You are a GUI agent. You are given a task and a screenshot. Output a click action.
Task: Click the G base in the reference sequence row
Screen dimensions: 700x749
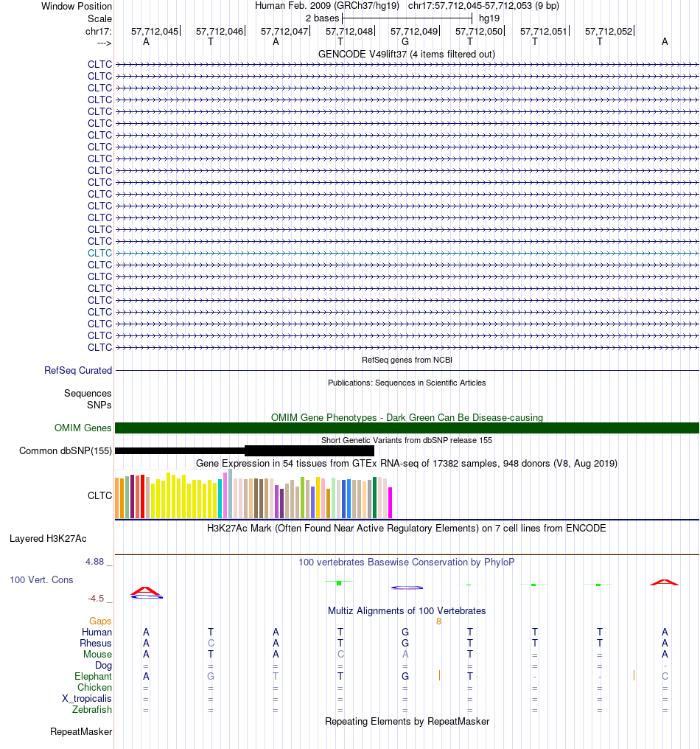[x=405, y=41]
